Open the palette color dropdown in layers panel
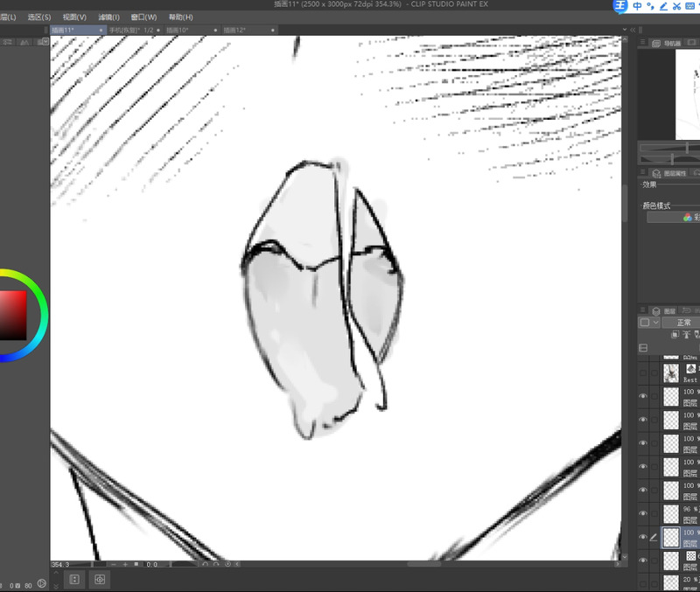The width and height of the screenshot is (700, 592). click(x=649, y=323)
